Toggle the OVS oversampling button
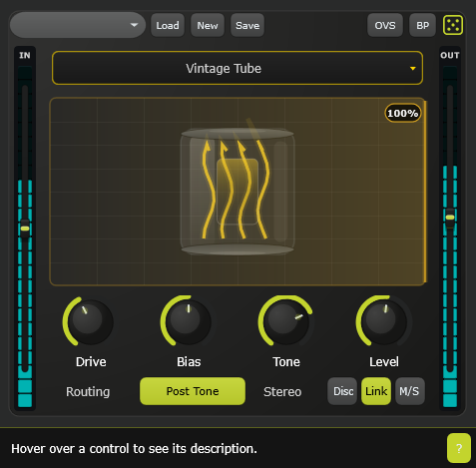Viewport: 476px width, 468px height. click(x=385, y=25)
